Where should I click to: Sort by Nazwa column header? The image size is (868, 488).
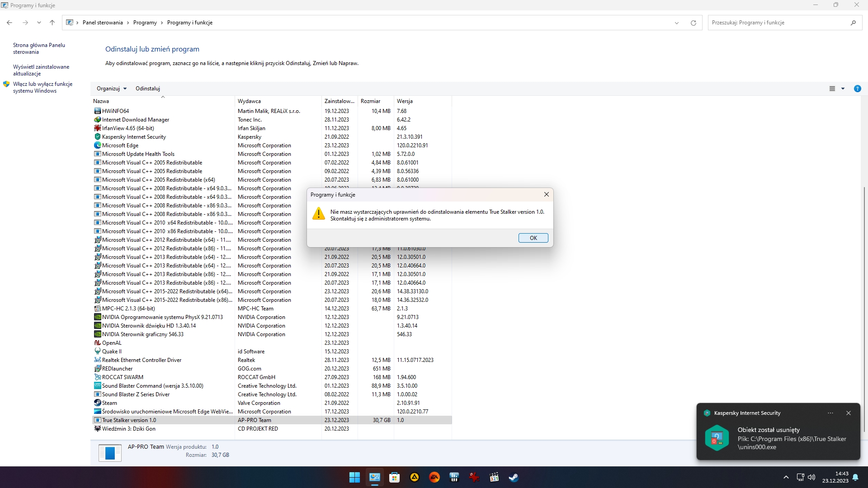(163, 101)
